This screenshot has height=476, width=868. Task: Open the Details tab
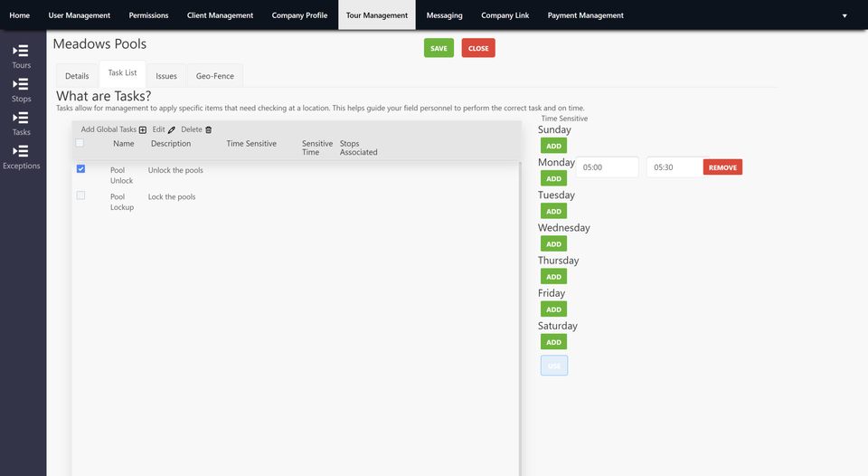pos(77,76)
